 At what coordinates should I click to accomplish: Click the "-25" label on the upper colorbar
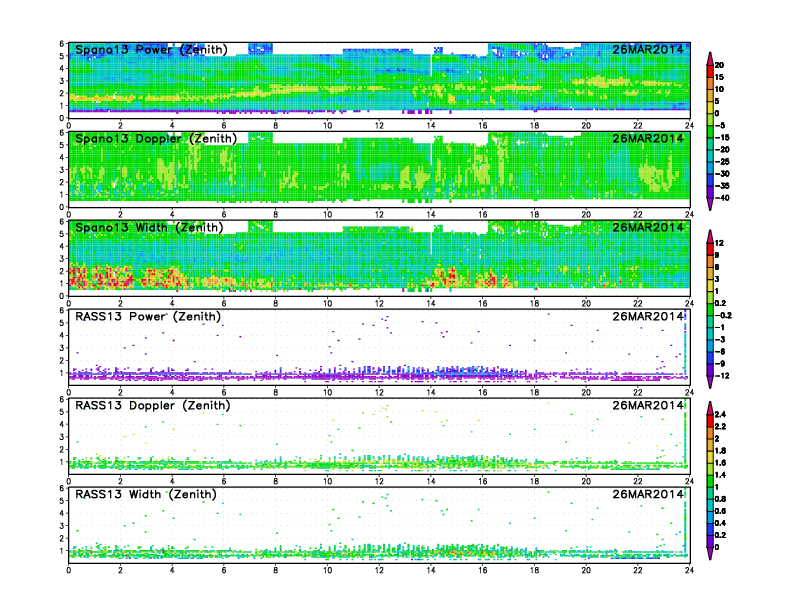722,162
